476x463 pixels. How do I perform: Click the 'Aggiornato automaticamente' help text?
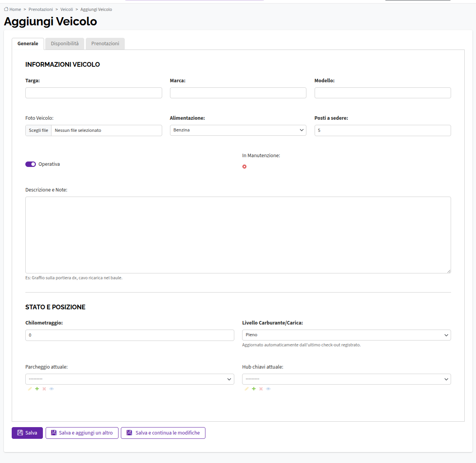(301, 345)
